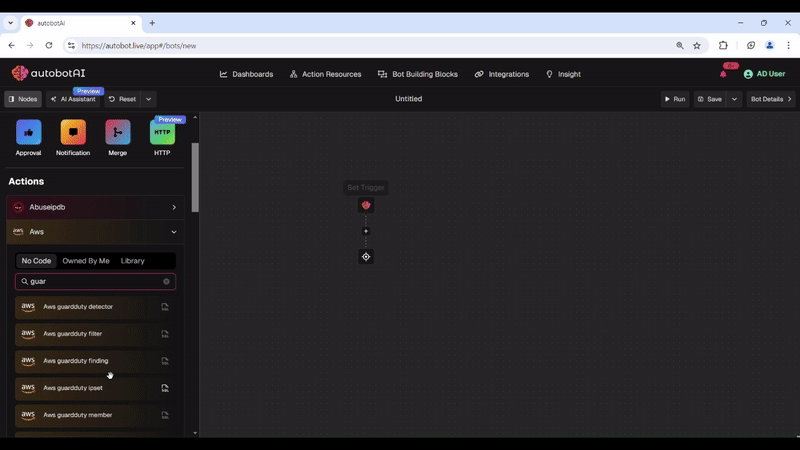Switch to the Owned By Me tab
The height and width of the screenshot is (450, 800).
click(x=86, y=261)
